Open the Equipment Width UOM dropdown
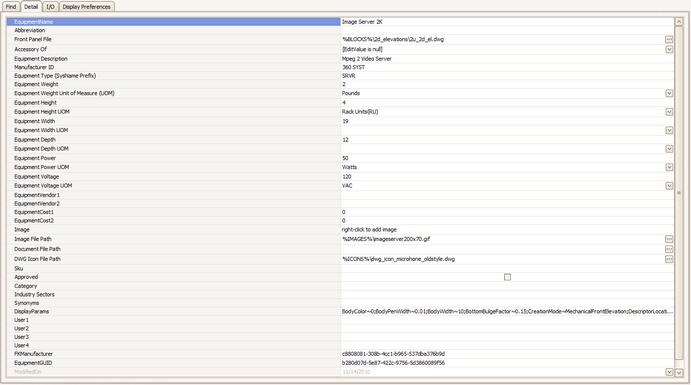Screen dimensions: 691x385 tap(669, 130)
